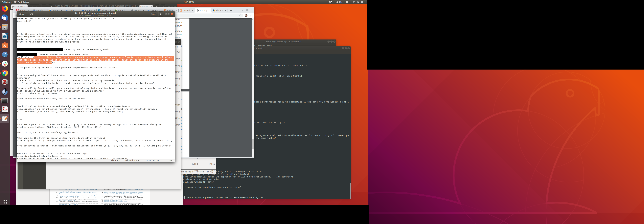Click the new document icon in gedit
Screen dimensions: 644x224
pyautogui.click(x=31, y=14)
